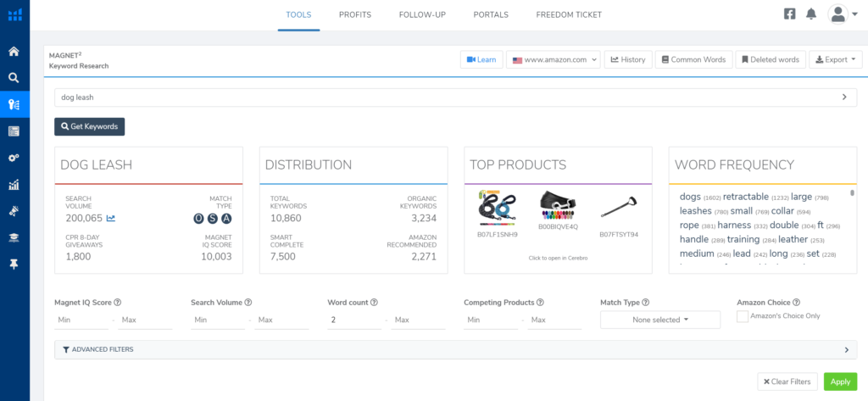
Task: Open the marketing megaphone sidebar icon
Action: tap(14, 211)
